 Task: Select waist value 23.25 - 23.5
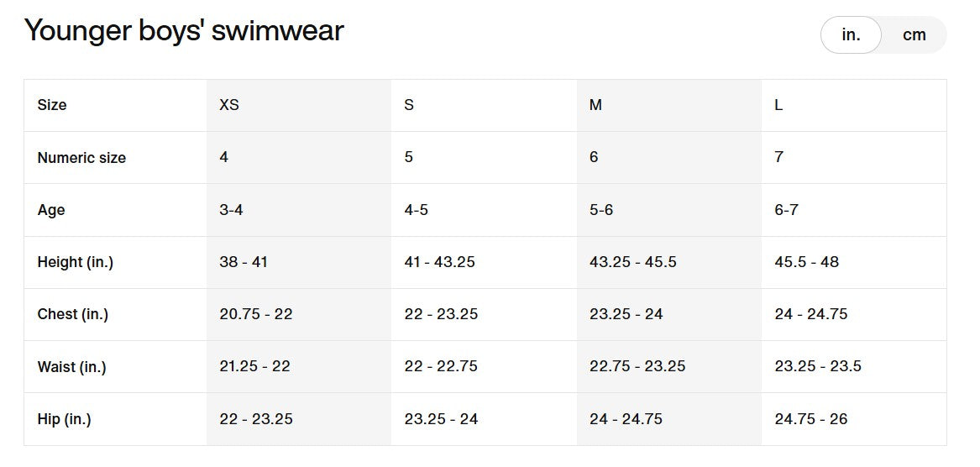[x=818, y=367]
